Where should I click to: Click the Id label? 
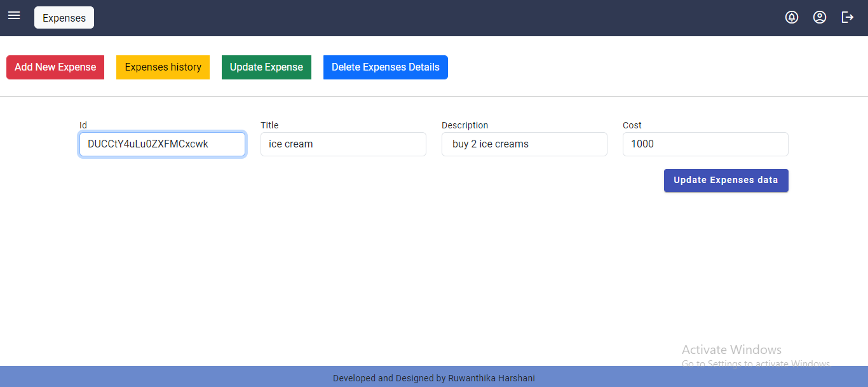click(83, 125)
